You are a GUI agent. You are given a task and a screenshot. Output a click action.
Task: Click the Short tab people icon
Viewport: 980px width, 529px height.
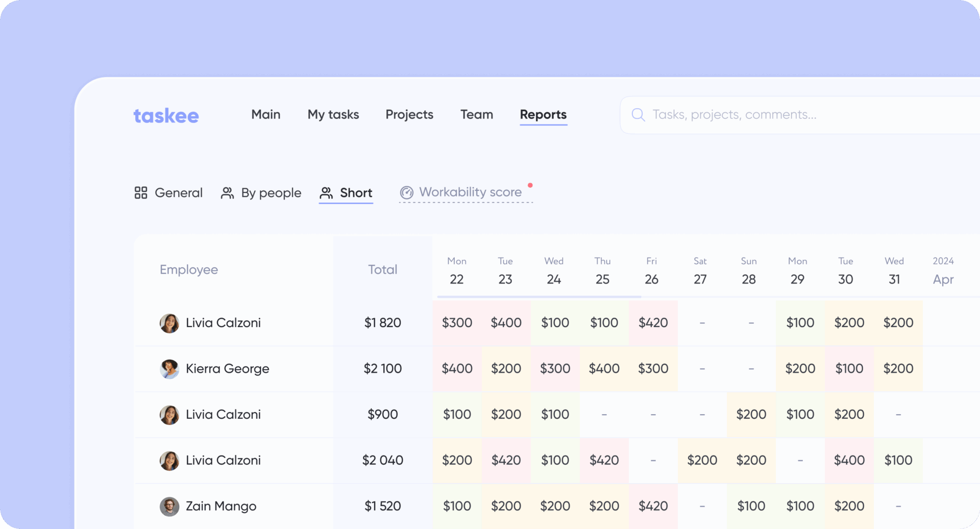(x=326, y=193)
